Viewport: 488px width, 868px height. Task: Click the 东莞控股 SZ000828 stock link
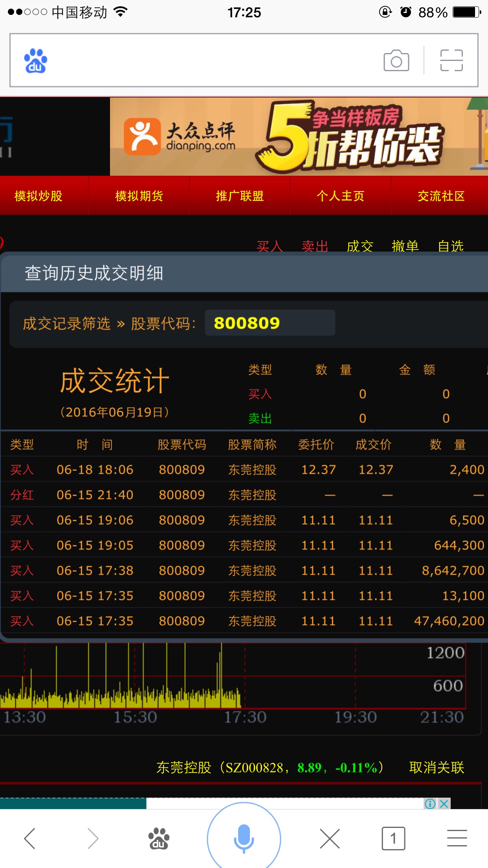(270, 767)
